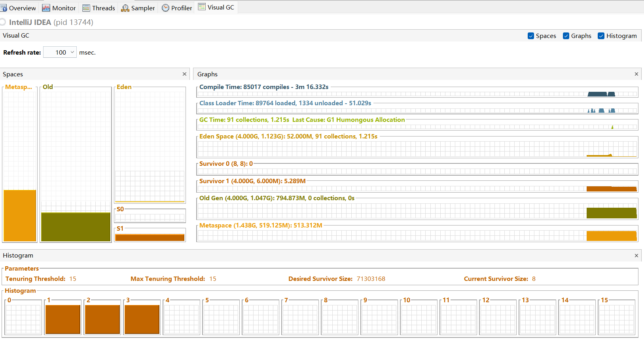Click the Class Loader Time label
Viewport: 644px width, 343px height.
285,103
